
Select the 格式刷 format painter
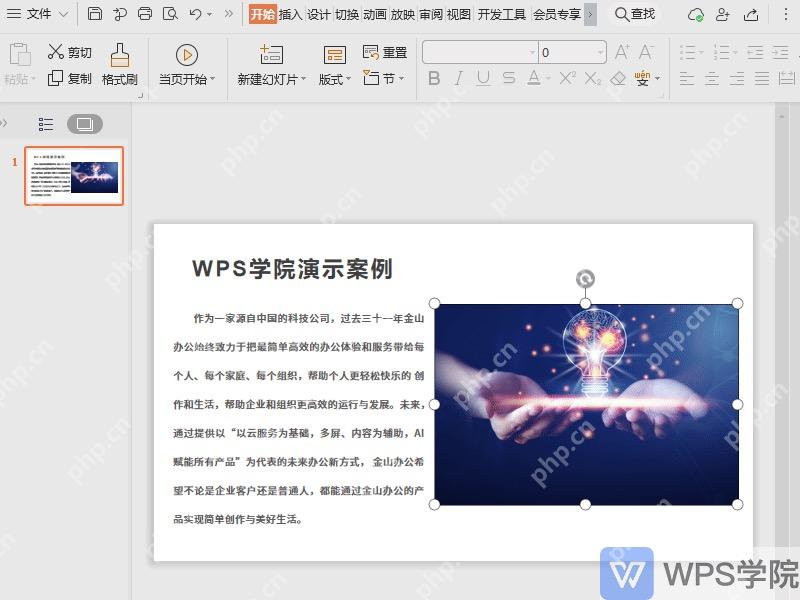[x=119, y=64]
